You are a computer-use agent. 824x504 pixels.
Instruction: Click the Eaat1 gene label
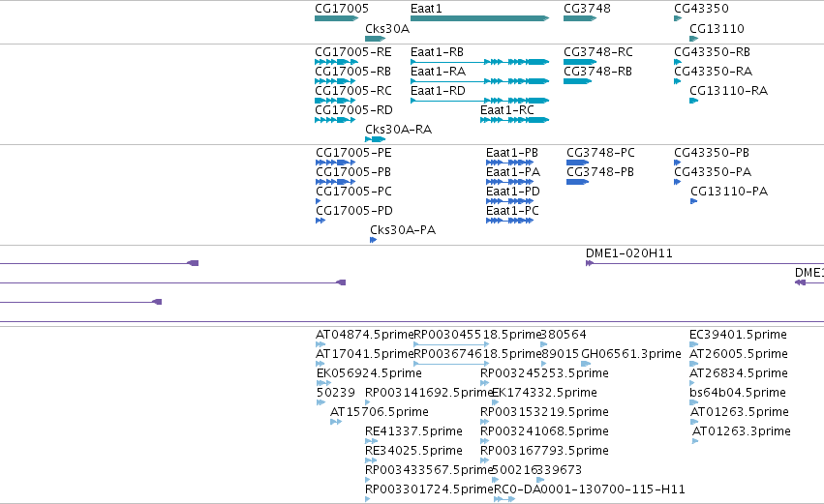coord(426,9)
